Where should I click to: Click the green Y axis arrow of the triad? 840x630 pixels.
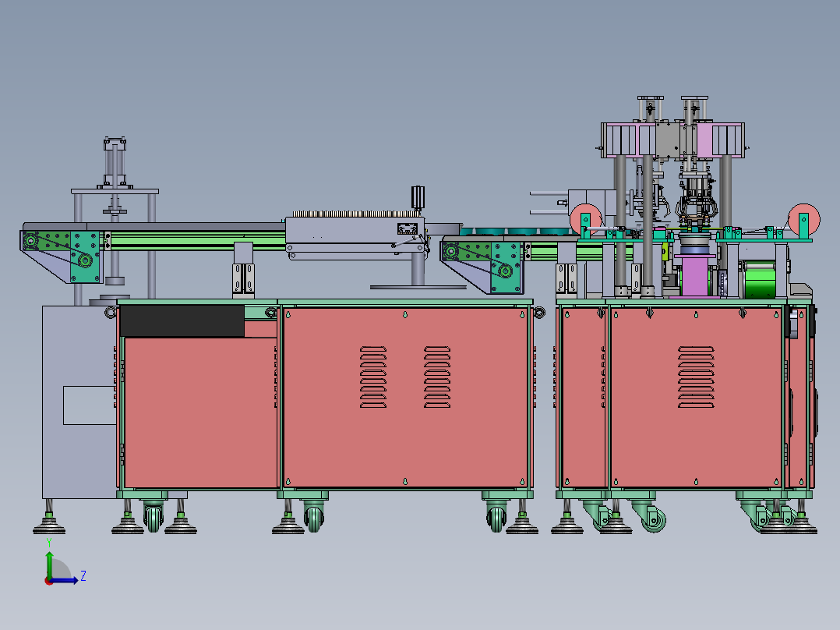click(49, 564)
